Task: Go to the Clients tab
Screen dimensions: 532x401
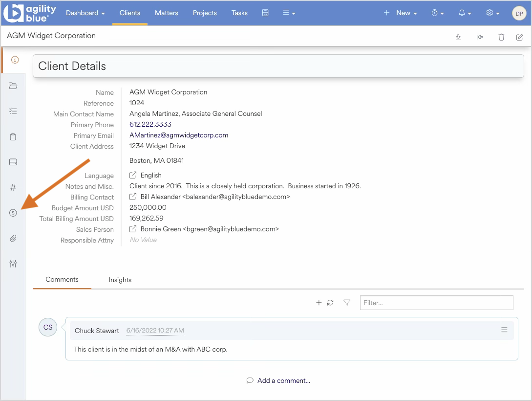Action: click(x=129, y=13)
